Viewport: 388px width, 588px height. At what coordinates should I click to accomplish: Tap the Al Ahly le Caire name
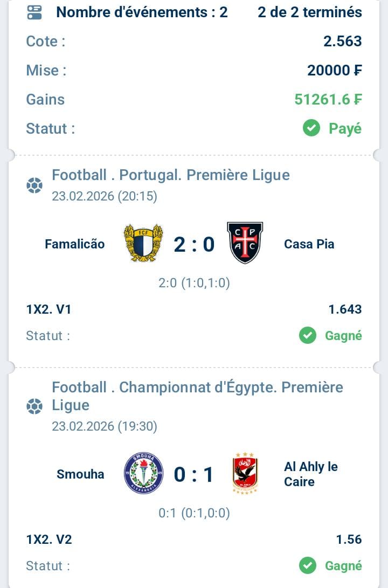pos(310,474)
